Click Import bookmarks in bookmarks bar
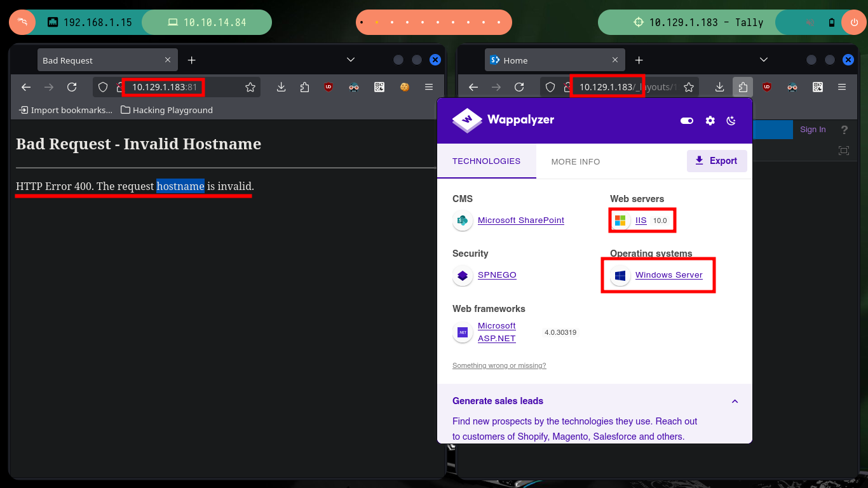 (66, 110)
